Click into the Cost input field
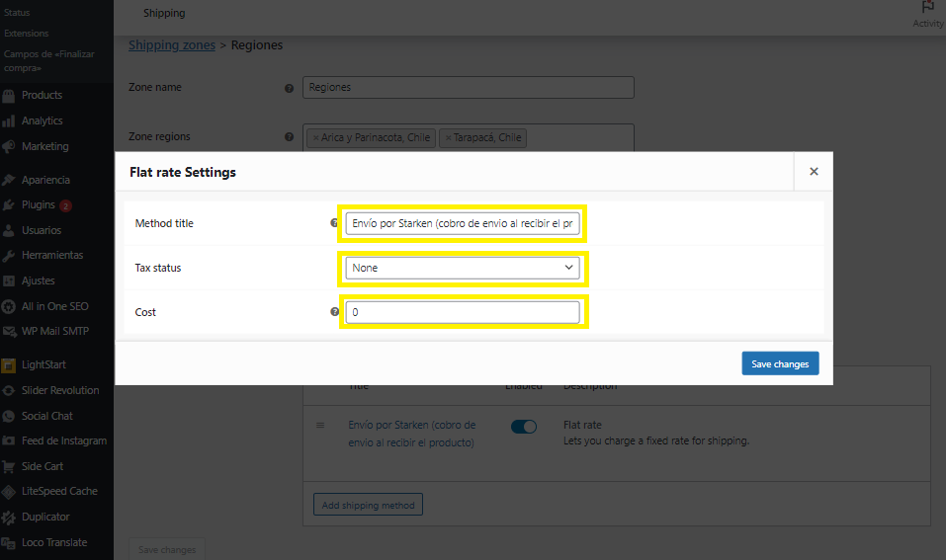 [x=462, y=312]
